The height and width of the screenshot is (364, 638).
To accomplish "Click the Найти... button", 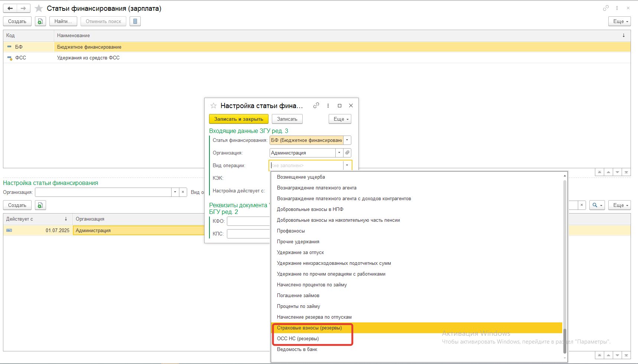I will (63, 22).
